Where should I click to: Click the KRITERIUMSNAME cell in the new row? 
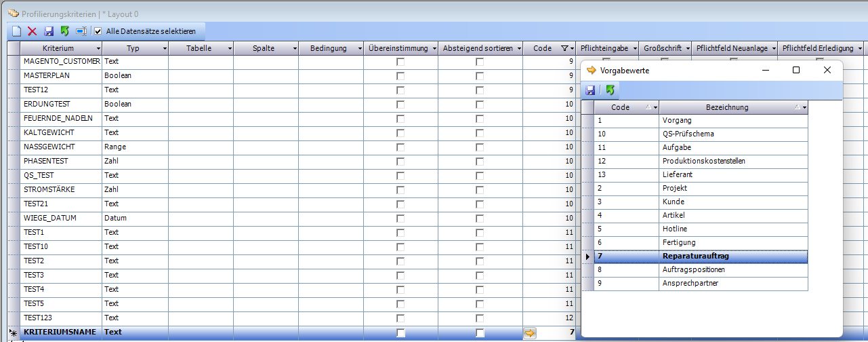[x=60, y=332]
